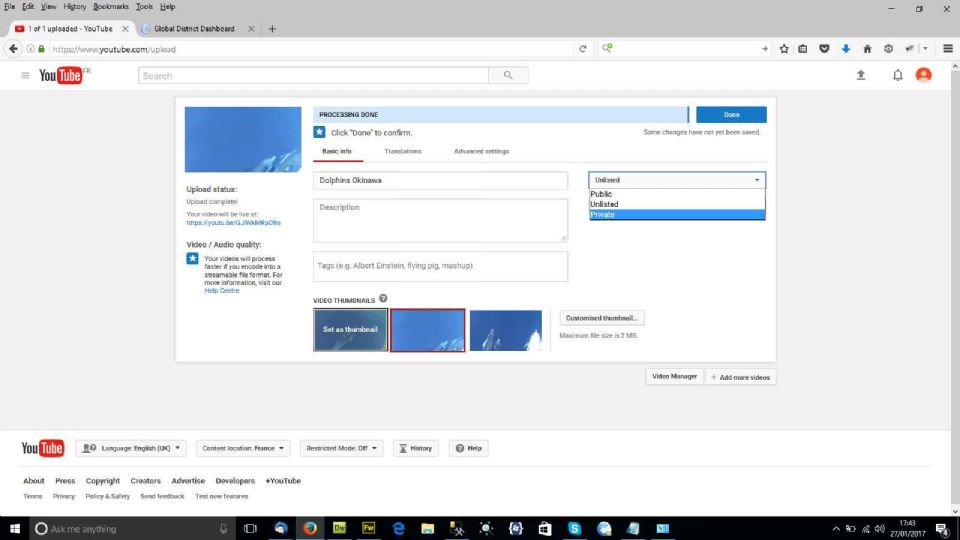Launch Dreamweaver from the taskbar
960x540 pixels.
tap(339, 528)
